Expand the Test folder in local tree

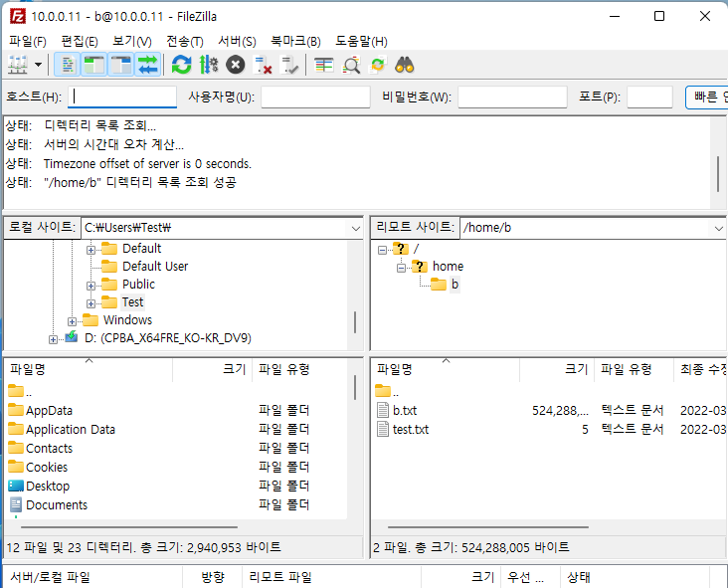[x=91, y=303]
